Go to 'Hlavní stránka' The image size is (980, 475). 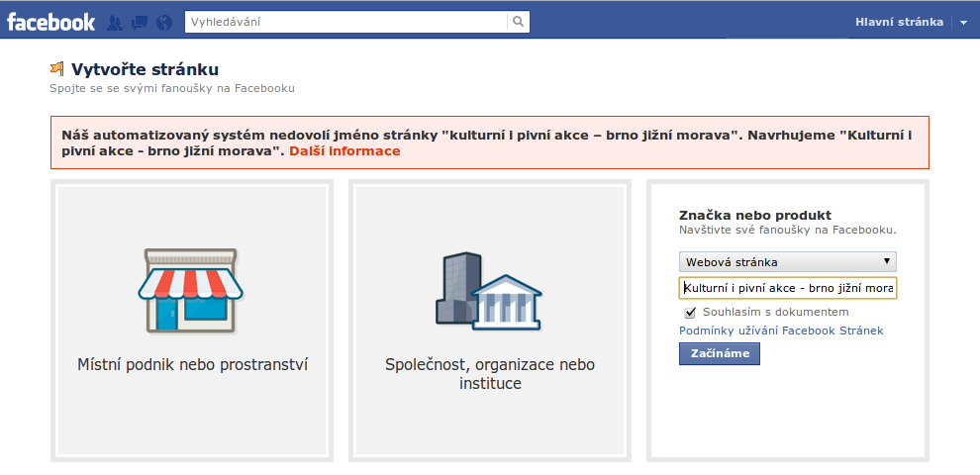tap(899, 22)
